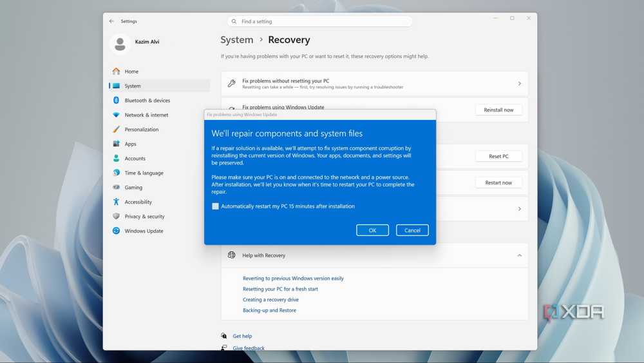
Task: Click the Privacy & security shield icon
Action: 116,216
